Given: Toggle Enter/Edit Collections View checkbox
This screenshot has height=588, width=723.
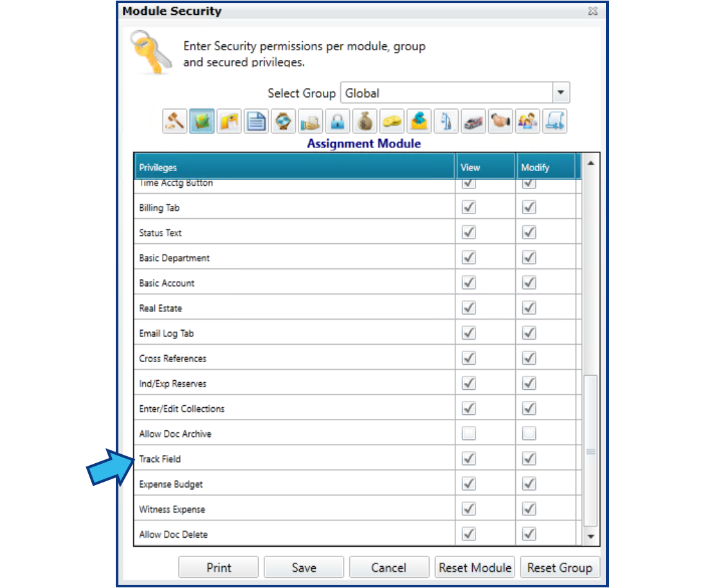Looking at the screenshot, I should 469,409.
